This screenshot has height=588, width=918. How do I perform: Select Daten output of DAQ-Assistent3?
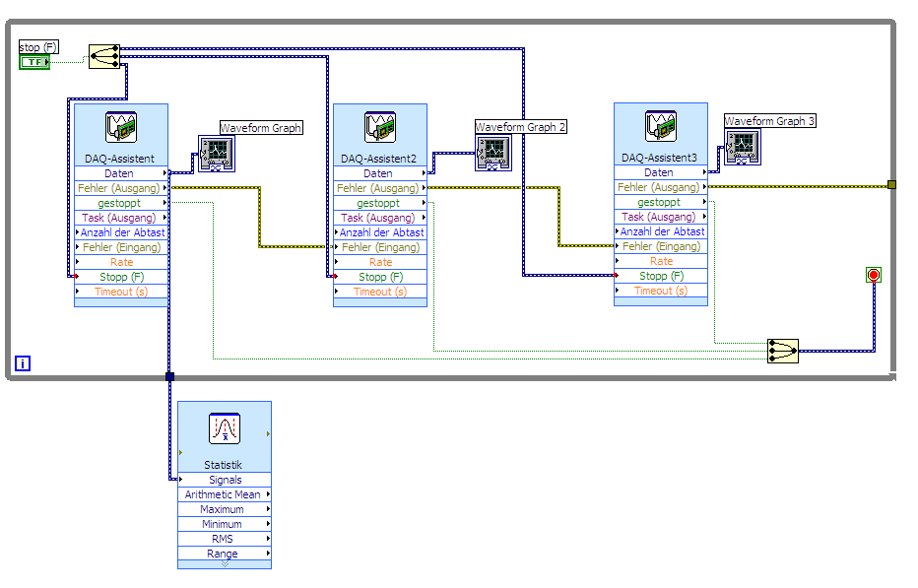tap(661, 172)
